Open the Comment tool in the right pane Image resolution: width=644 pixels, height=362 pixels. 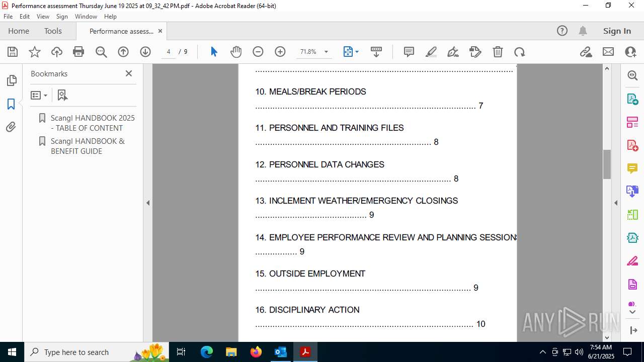[632, 168]
